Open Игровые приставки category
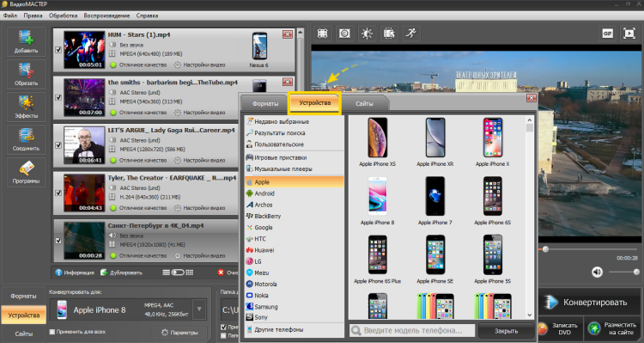The height and width of the screenshot is (343, 644). click(294, 157)
